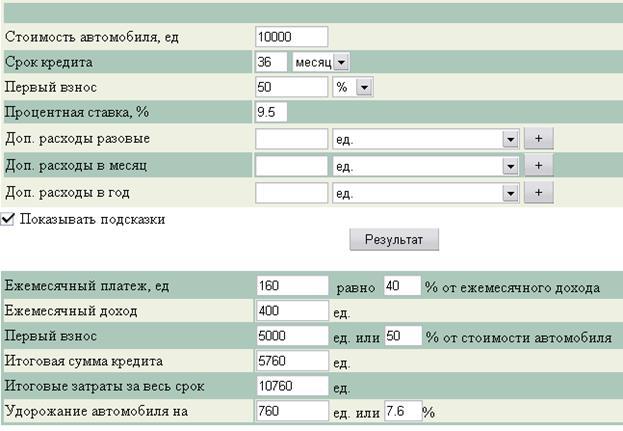Click the price increase percent field 7.6
This screenshot has width=623, height=431.
coord(401,411)
